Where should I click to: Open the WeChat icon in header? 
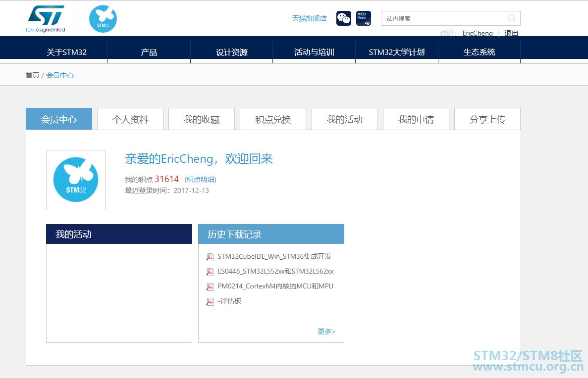coord(343,18)
